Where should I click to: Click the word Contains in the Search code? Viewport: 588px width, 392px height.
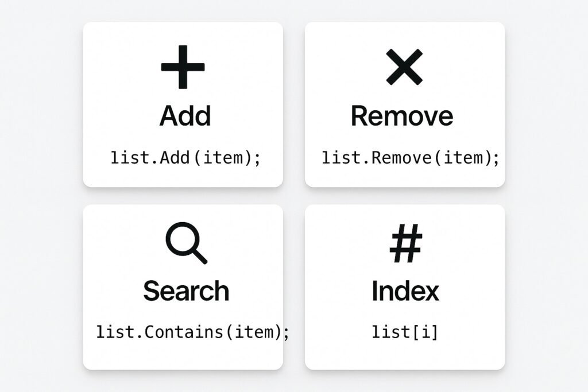(x=184, y=332)
